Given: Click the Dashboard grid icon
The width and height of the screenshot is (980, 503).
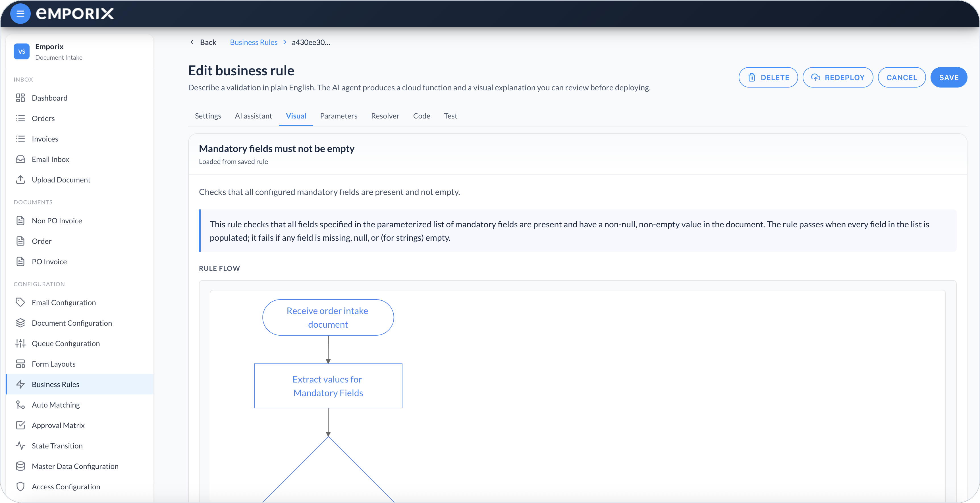Looking at the screenshot, I should 20,98.
